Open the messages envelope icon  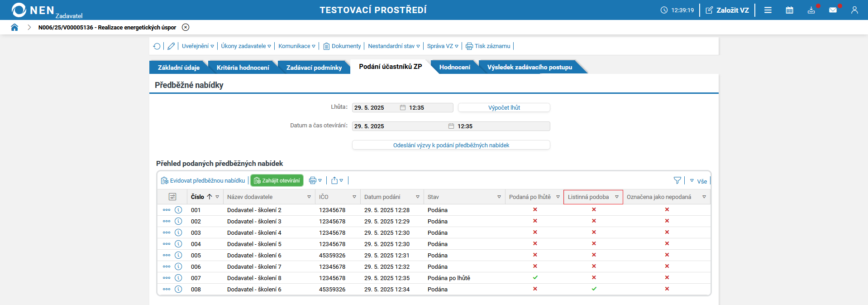(x=833, y=10)
